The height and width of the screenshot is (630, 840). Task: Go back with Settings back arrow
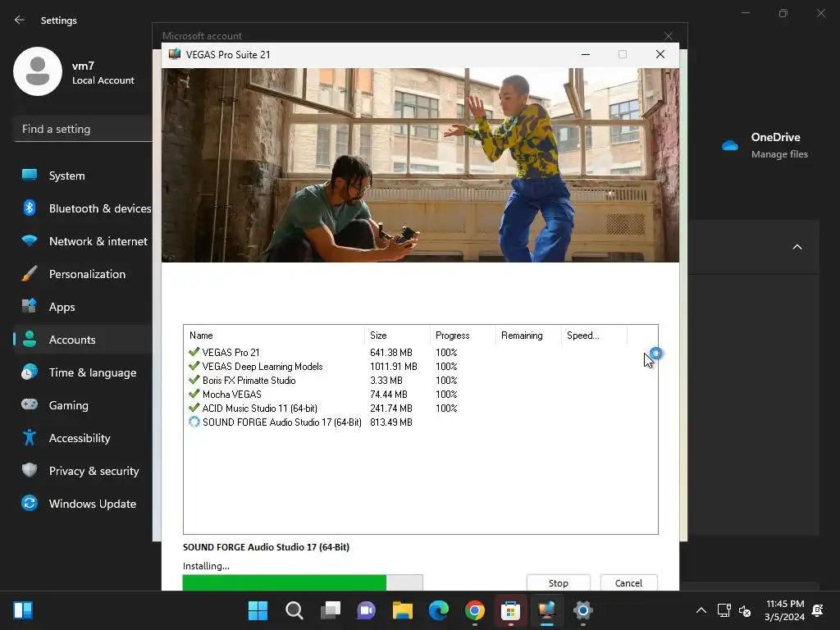pyautogui.click(x=20, y=20)
